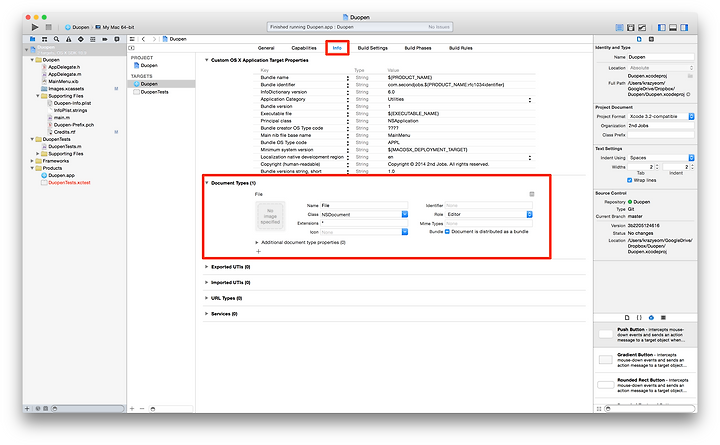Remove the File document type icon
Screen dimensions: 720x445
coord(532,194)
